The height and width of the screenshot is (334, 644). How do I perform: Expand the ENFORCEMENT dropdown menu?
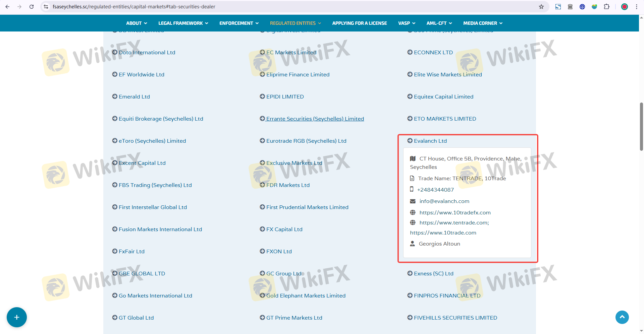(239, 23)
